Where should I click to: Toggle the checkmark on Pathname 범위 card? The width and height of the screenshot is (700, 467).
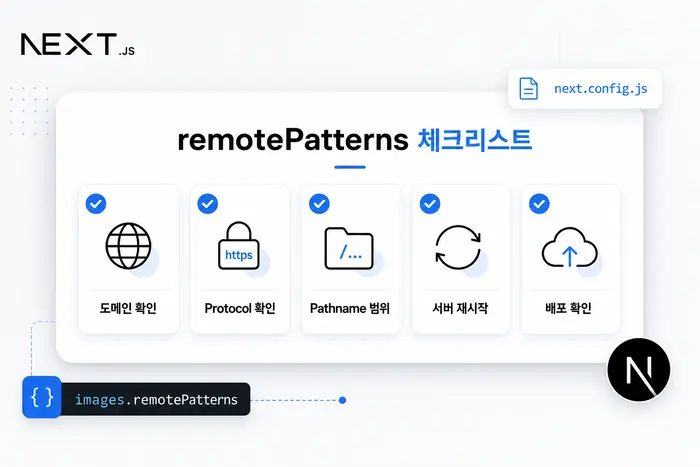[x=319, y=204]
